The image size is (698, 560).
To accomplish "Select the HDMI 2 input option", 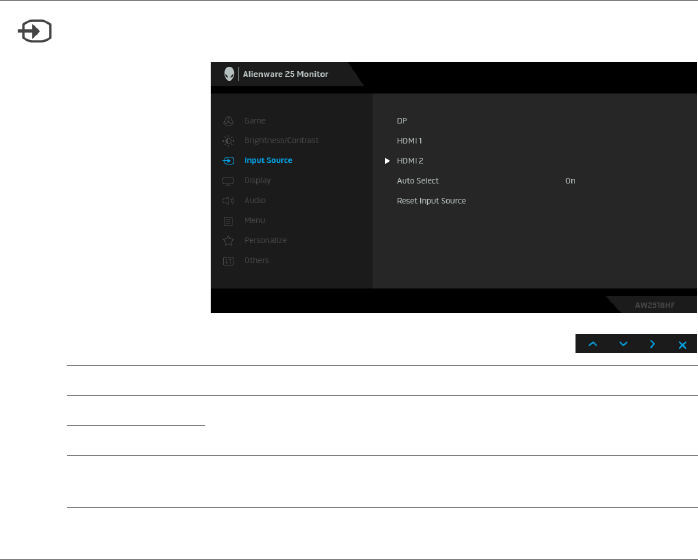I will 410,161.
